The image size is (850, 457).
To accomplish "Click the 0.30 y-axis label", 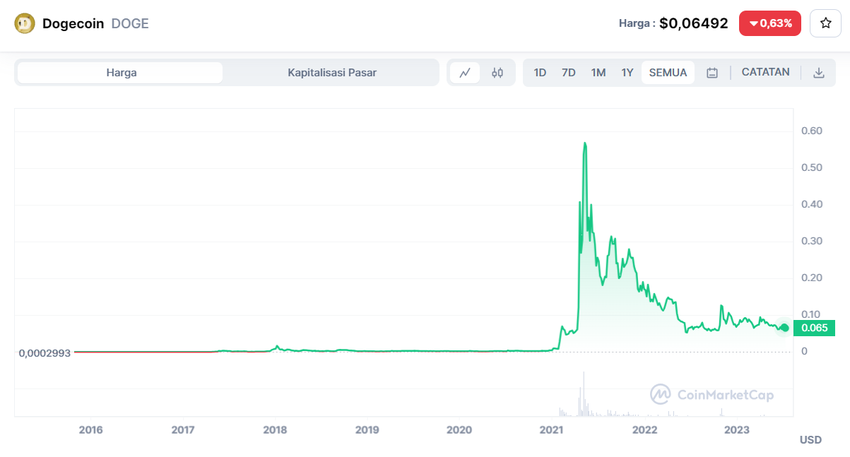I will (x=812, y=241).
